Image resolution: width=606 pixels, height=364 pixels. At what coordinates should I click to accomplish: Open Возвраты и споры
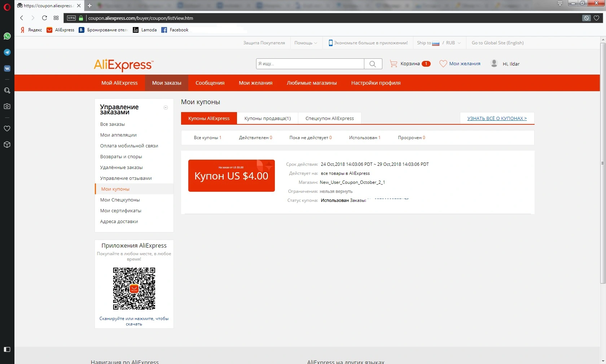(x=121, y=157)
